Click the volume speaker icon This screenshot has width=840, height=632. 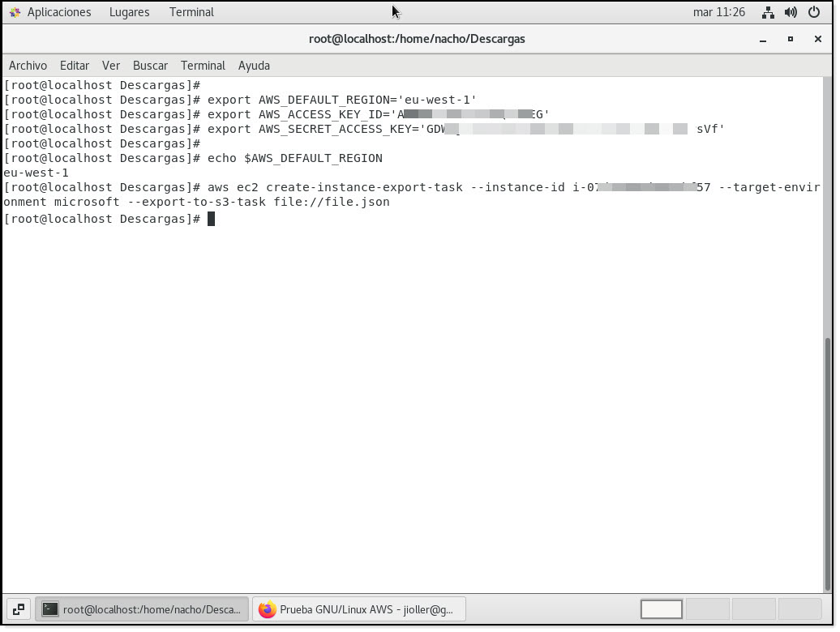[x=791, y=11]
